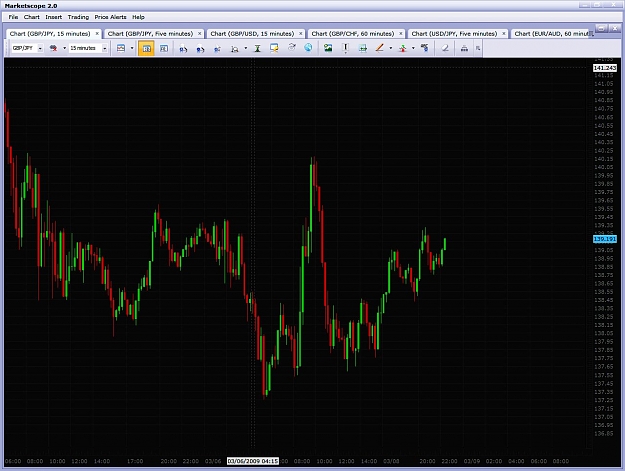Switch to Chart (EUR/AUD, 60 minutes) tab
This screenshot has height=471, width=625.
(x=552, y=34)
